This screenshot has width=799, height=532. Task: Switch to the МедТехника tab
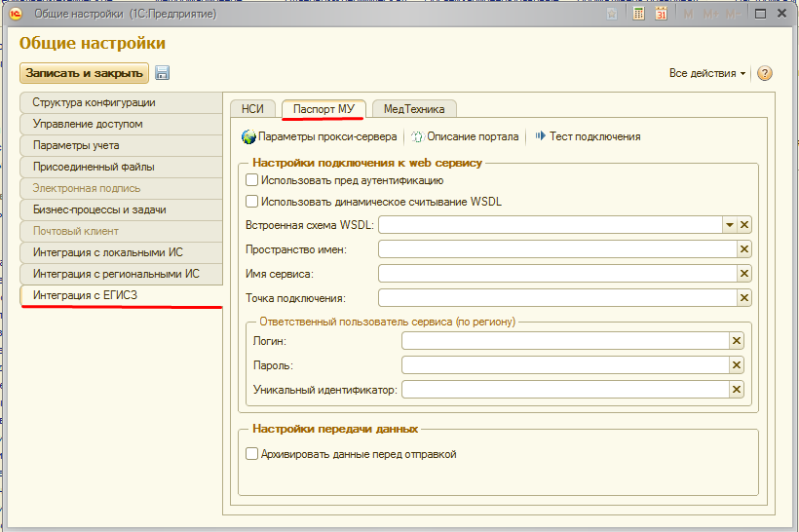(x=414, y=109)
